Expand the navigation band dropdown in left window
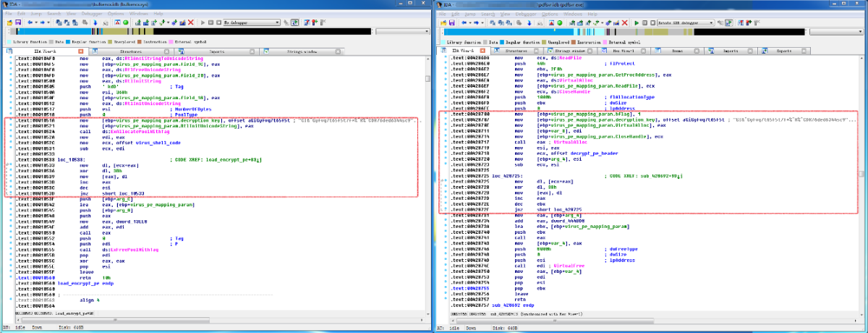Viewport: 868px width, 333px height. tap(427, 33)
